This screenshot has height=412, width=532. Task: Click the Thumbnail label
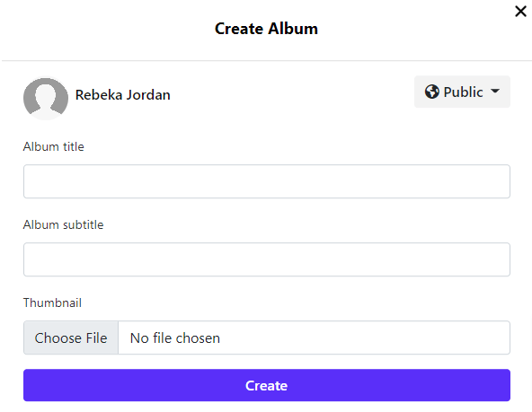(52, 302)
